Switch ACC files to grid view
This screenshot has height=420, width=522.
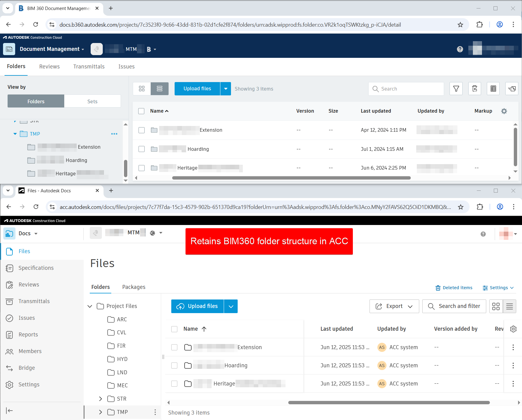point(496,306)
